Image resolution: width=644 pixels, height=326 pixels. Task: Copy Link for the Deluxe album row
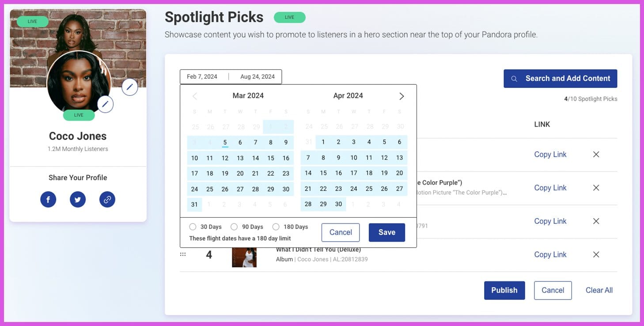point(550,254)
